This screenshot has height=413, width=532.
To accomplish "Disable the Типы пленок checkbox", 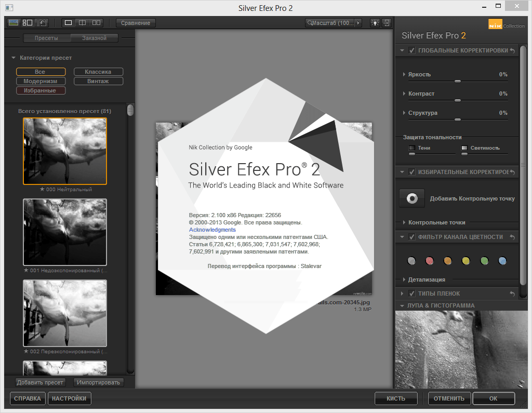I will (x=412, y=294).
